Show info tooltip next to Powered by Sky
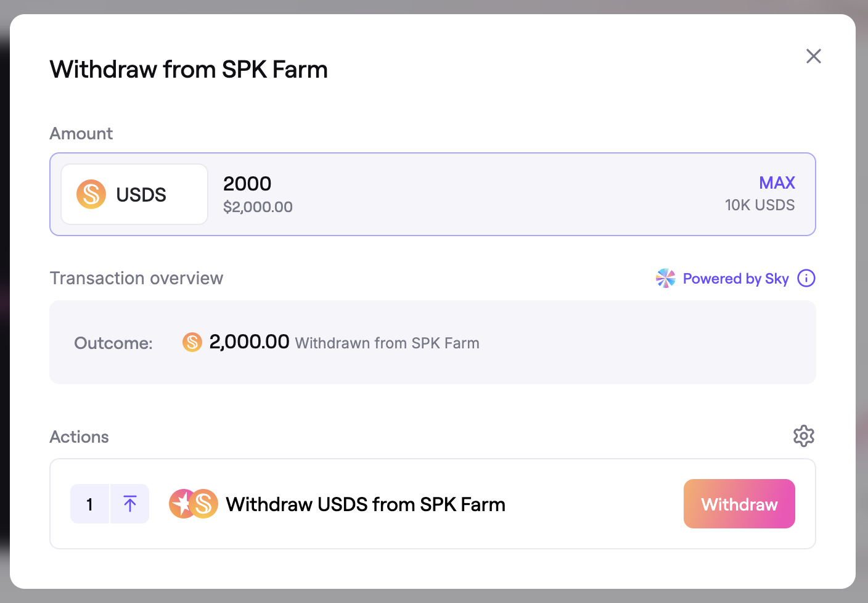Image resolution: width=868 pixels, height=603 pixels. pos(806,279)
